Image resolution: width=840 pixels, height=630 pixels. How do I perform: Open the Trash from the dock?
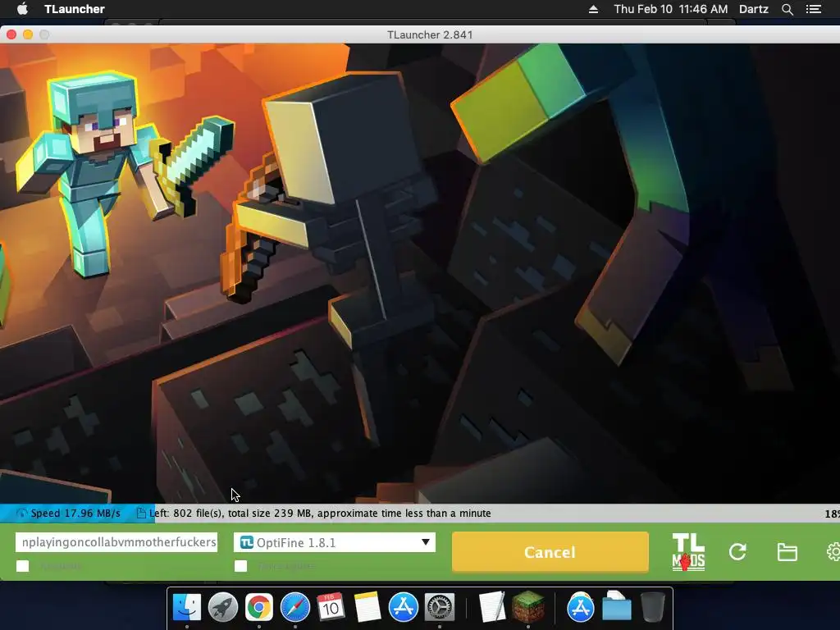(x=652, y=607)
